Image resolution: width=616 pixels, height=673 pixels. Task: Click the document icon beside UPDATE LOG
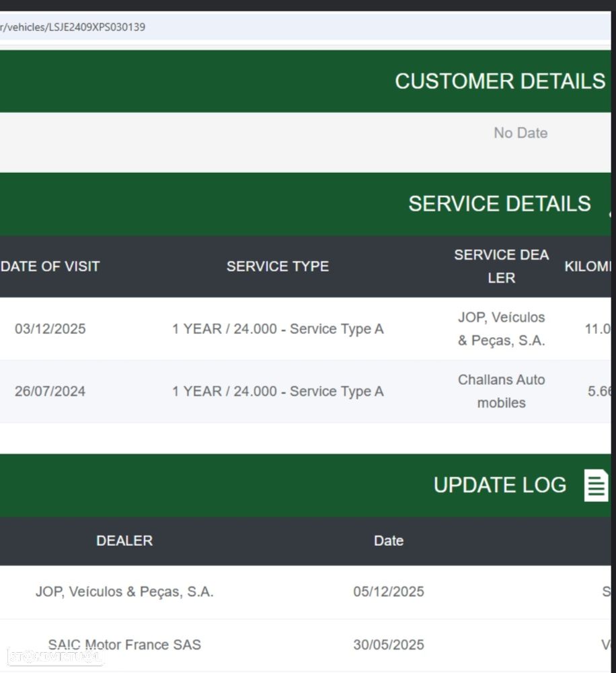pyautogui.click(x=596, y=485)
